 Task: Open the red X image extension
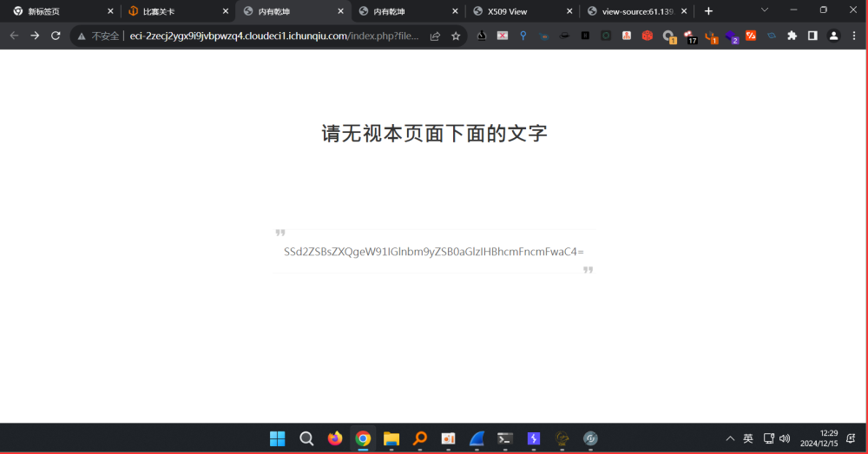tap(502, 36)
